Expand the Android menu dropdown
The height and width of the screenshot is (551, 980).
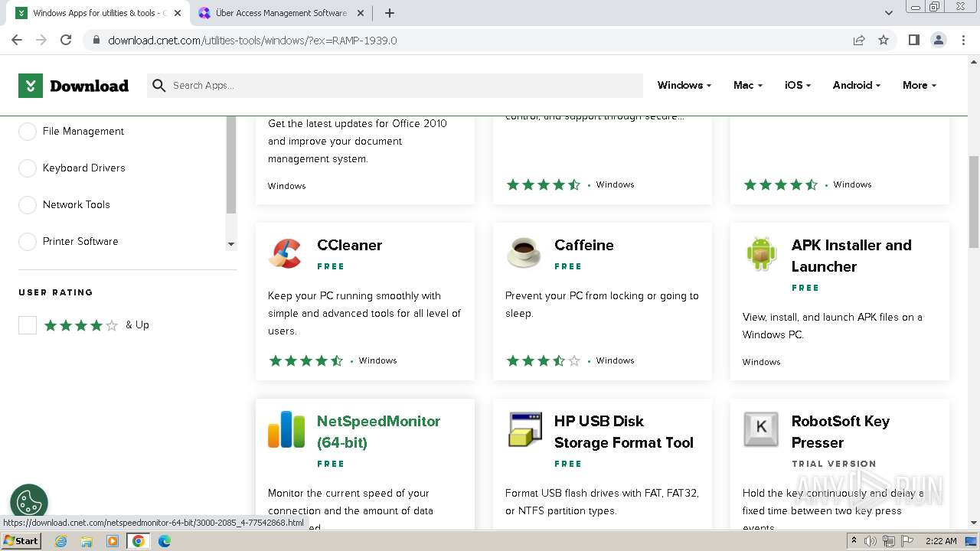[857, 86]
